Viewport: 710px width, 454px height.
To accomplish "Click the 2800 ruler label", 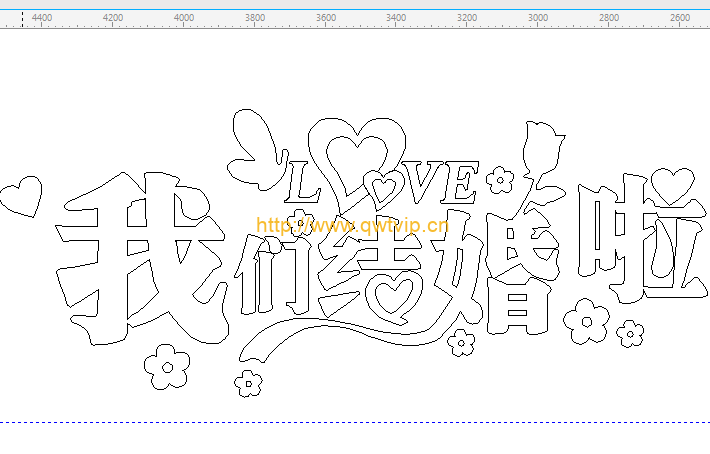I will click(609, 18).
